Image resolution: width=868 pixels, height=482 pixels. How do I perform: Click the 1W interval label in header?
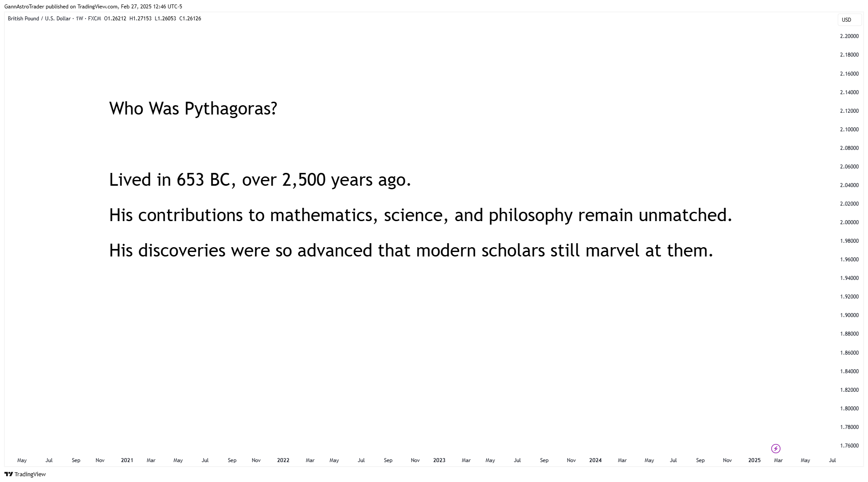(x=80, y=19)
